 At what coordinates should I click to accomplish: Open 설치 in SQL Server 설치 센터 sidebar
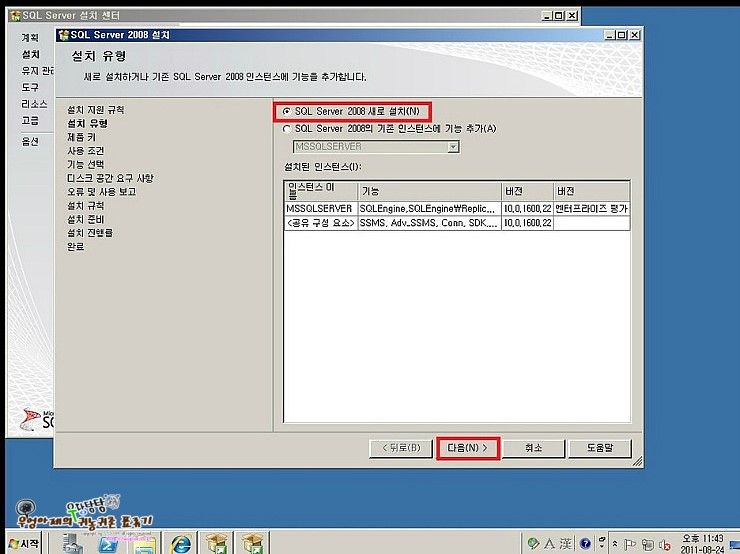coord(31,54)
